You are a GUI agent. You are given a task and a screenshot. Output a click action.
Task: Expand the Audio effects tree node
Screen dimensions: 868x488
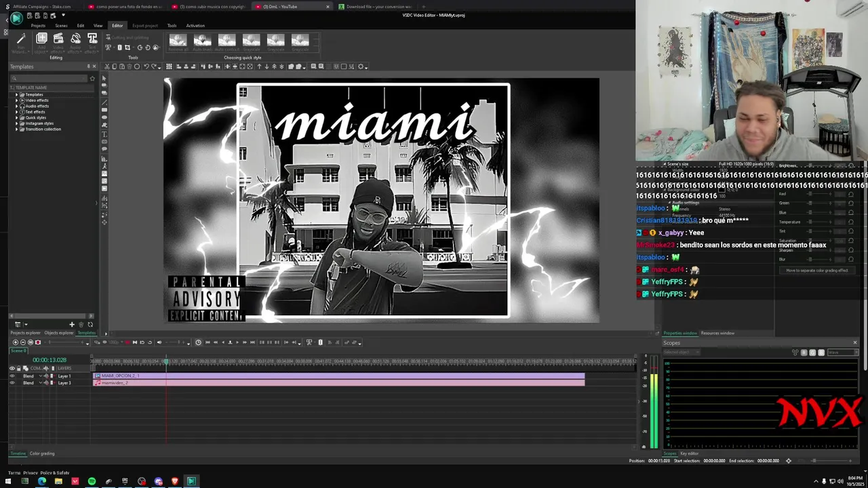click(17, 106)
